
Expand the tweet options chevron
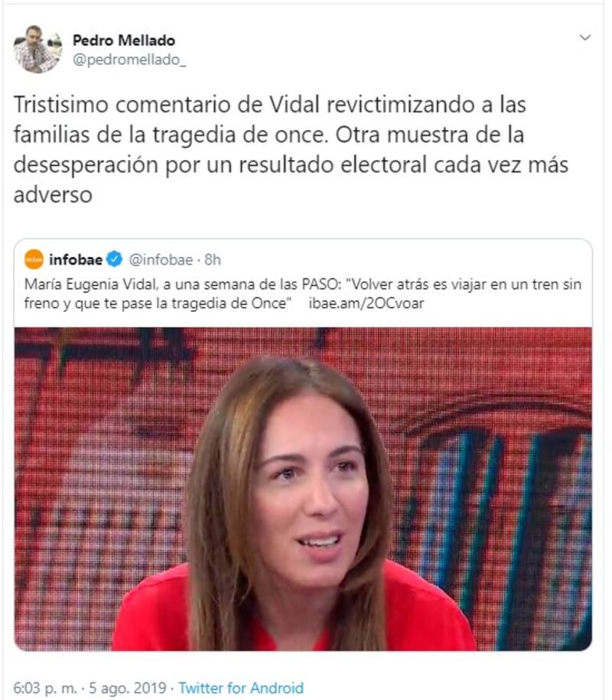click(584, 37)
